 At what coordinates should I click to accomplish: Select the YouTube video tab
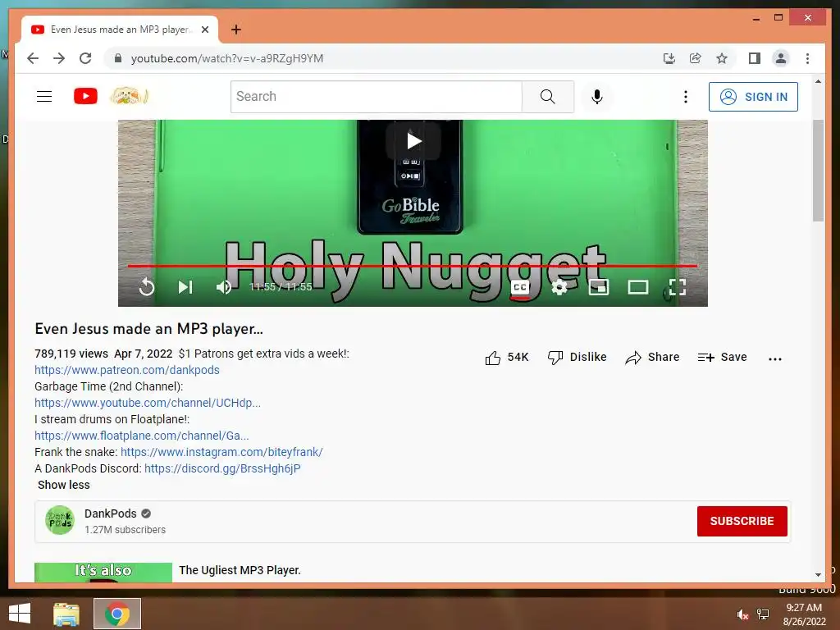click(120, 30)
